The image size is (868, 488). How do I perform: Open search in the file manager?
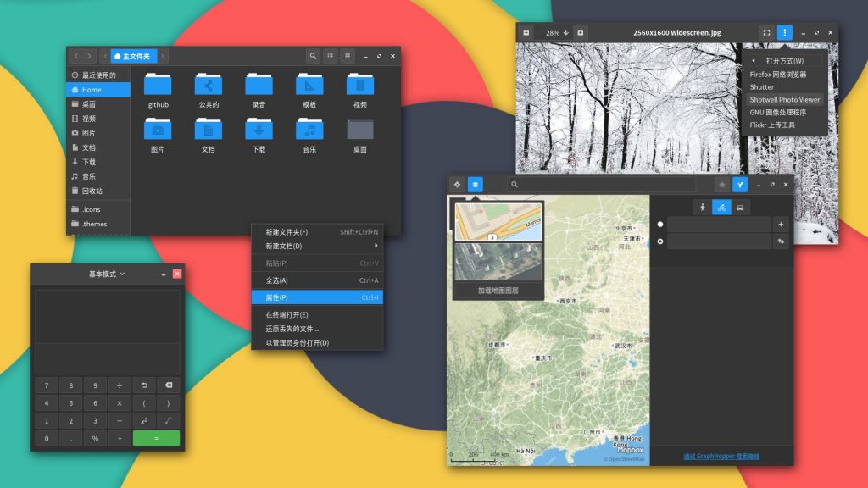point(313,55)
